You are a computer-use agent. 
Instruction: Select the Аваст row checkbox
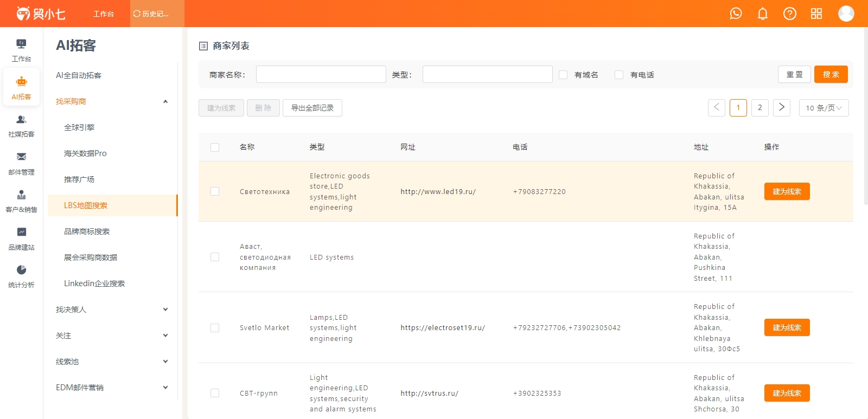click(x=215, y=257)
